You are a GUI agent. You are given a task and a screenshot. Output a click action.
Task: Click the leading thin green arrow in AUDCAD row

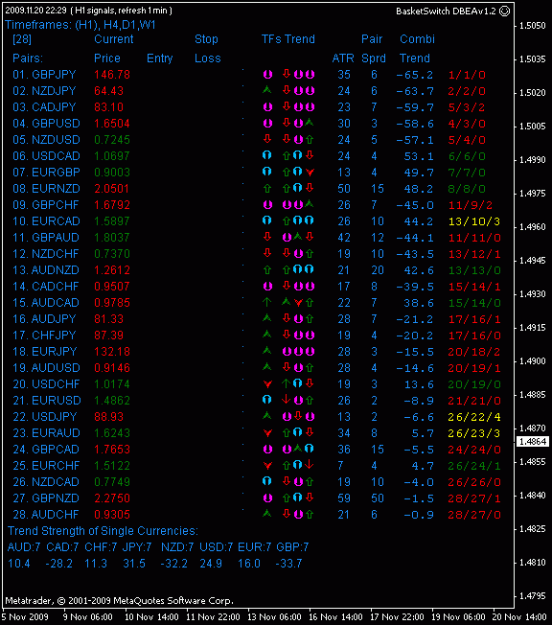coord(267,302)
